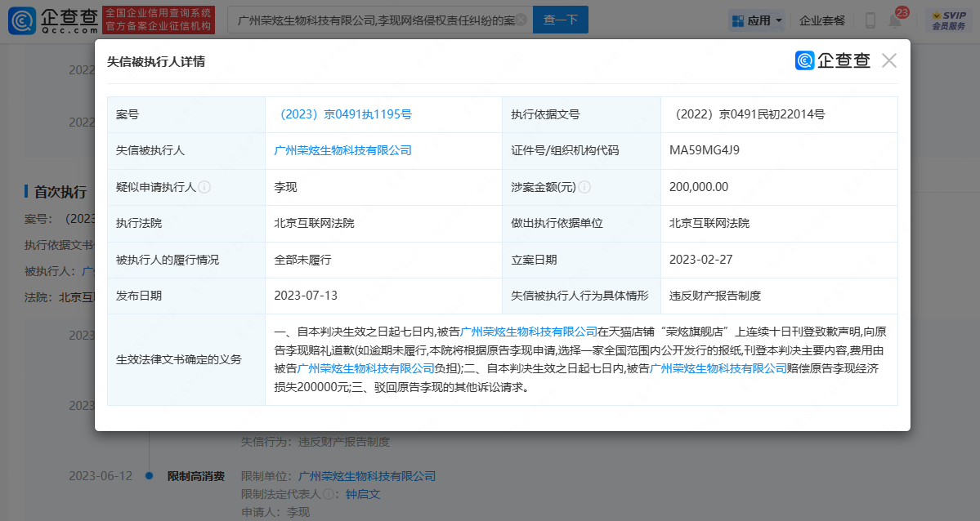Show info tooltip beside 涉案金额(元)
This screenshot has width=980, height=521.
pyautogui.click(x=584, y=187)
